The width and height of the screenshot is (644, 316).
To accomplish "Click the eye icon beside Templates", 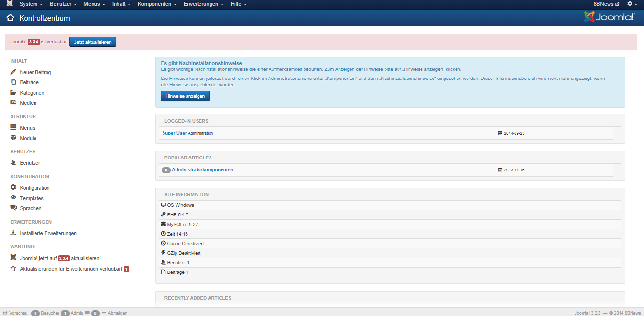I will click(13, 198).
